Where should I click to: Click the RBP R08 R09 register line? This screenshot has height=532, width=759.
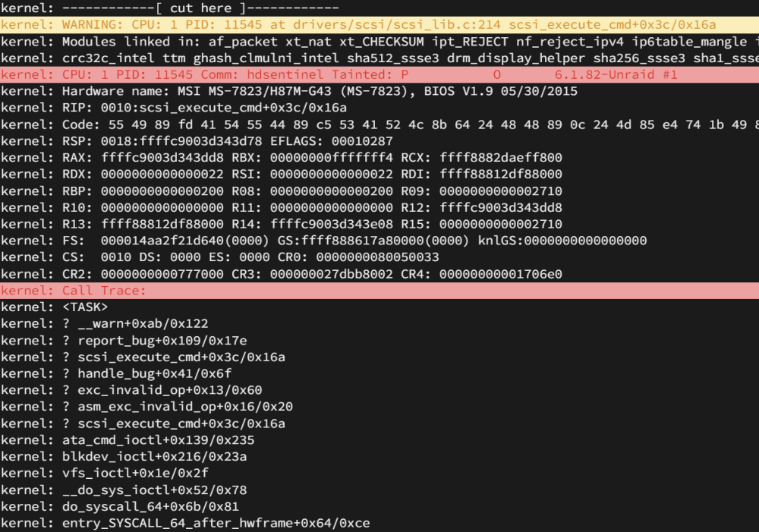[x=379, y=190]
